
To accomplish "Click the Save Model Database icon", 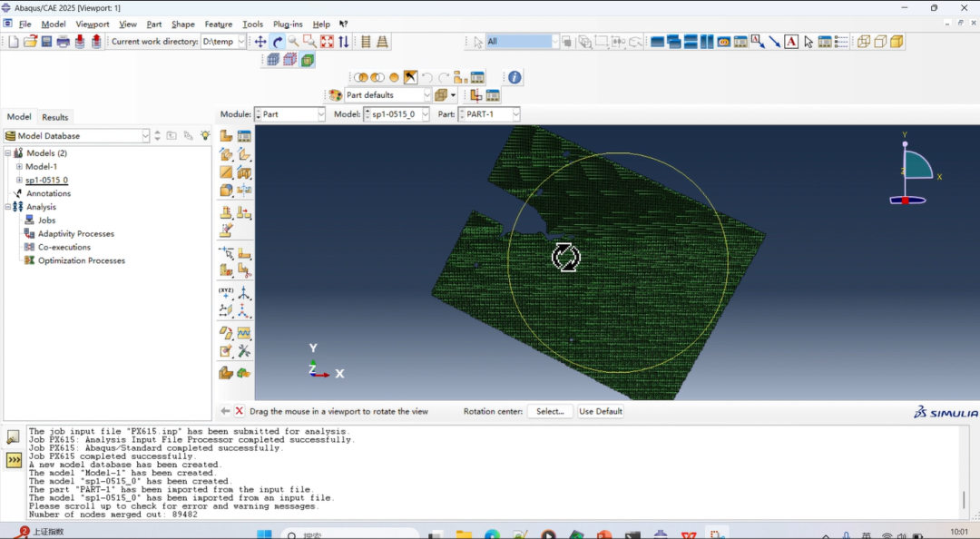I will 46,42.
